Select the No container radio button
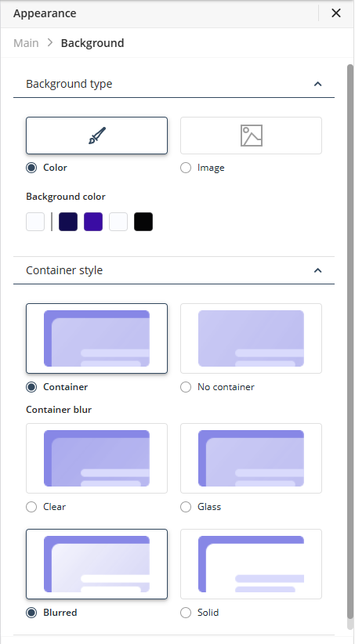This screenshot has width=355, height=644. click(x=186, y=387)
